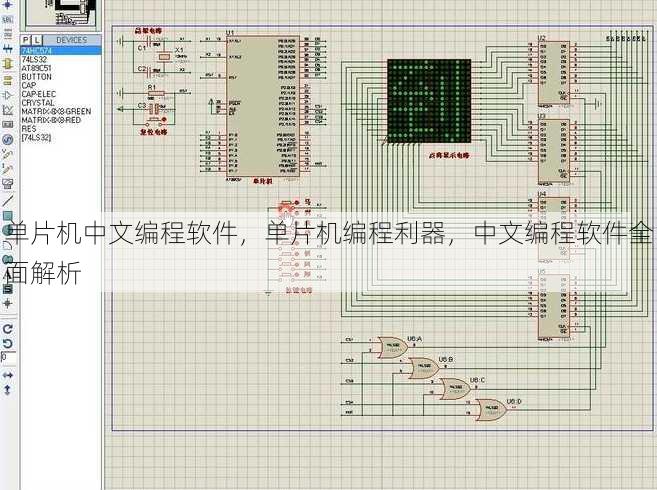Select the 2D Line drawing tool

point(7,201)
